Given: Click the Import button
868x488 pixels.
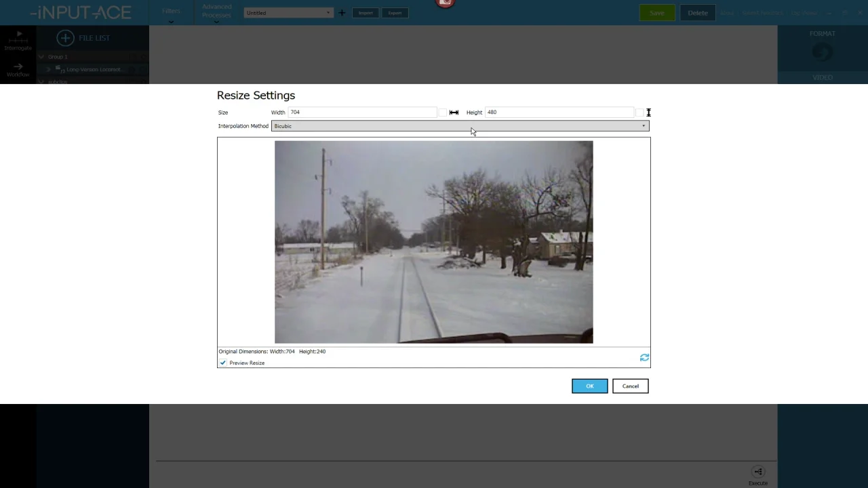Looking at the screenshot, I should (366, 13).
